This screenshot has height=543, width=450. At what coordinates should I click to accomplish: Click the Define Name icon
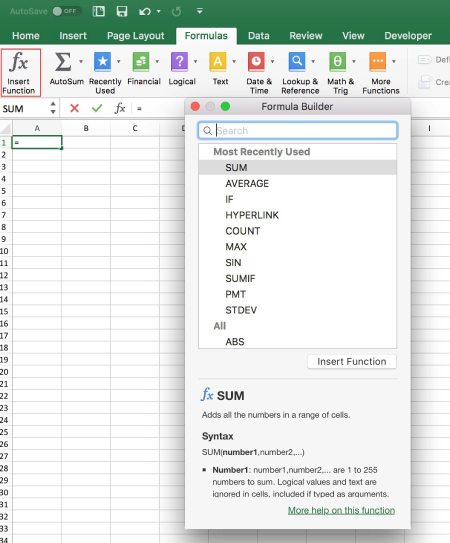[425, 60]
